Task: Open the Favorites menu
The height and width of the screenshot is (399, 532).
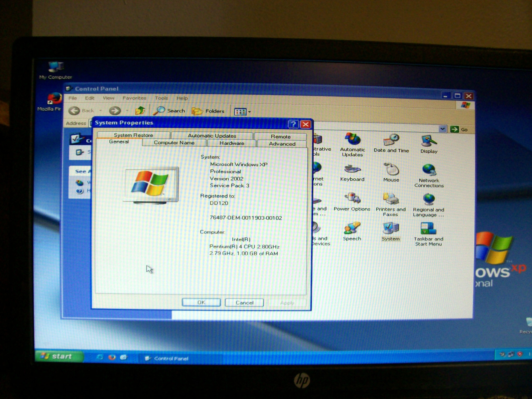Action: point(134,98)
